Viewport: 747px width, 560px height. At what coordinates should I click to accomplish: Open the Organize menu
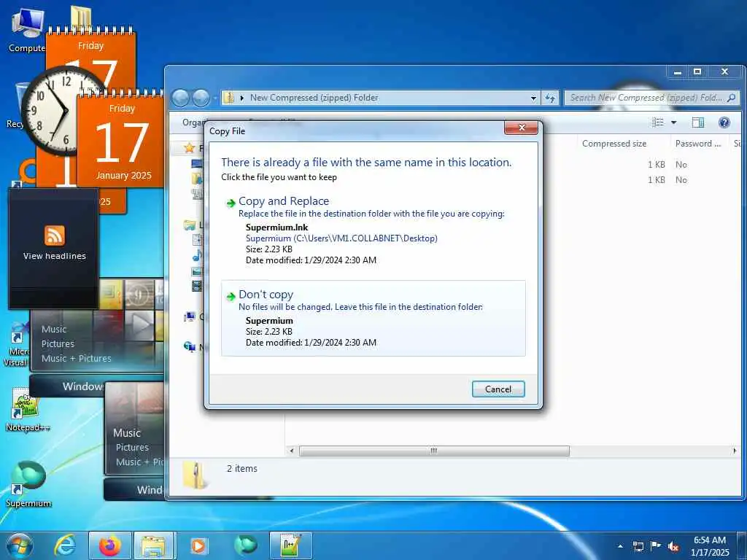[x=194, y=122]
